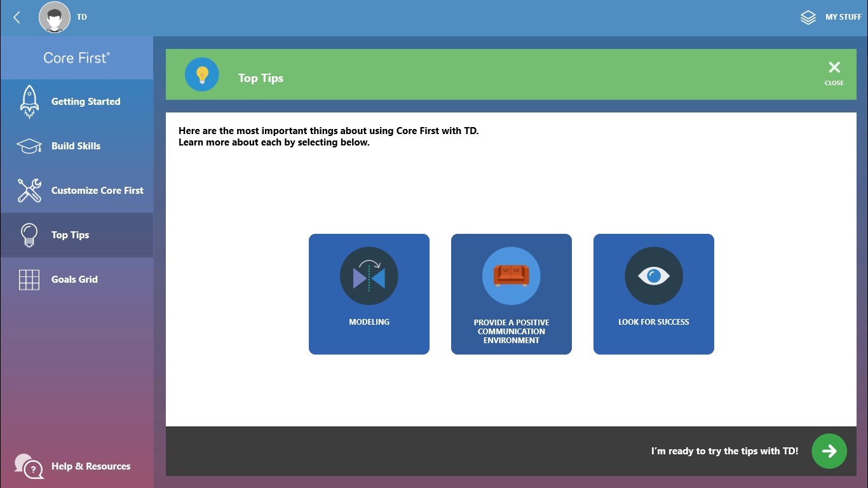Click the Goals Grid table icon

[29, 280]
